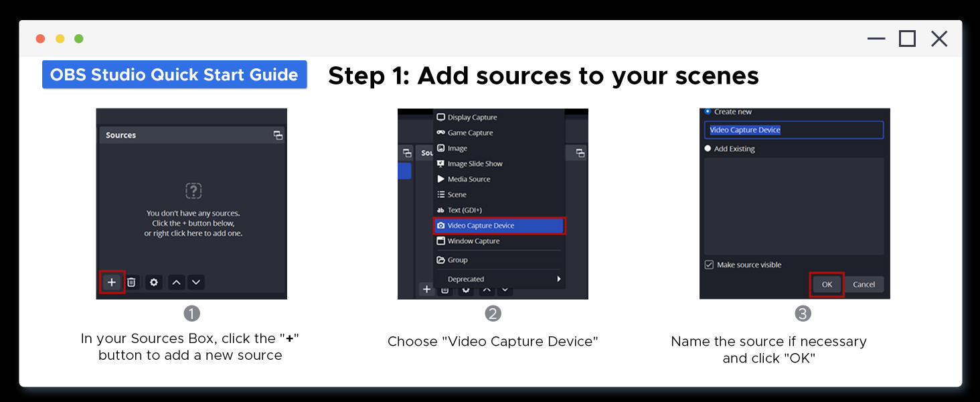Screen dimensions: 980x402
Task: Click the X button on the guide window
Action: click(939, 39)
